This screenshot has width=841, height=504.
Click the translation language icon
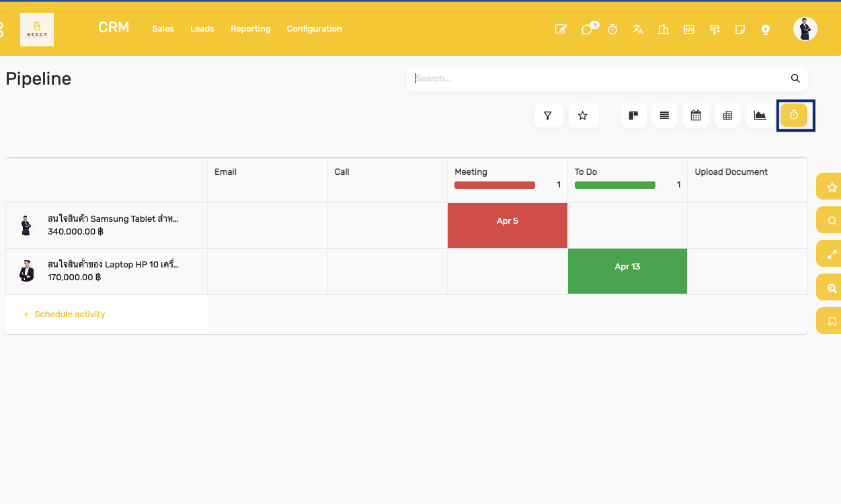(638, 29)
